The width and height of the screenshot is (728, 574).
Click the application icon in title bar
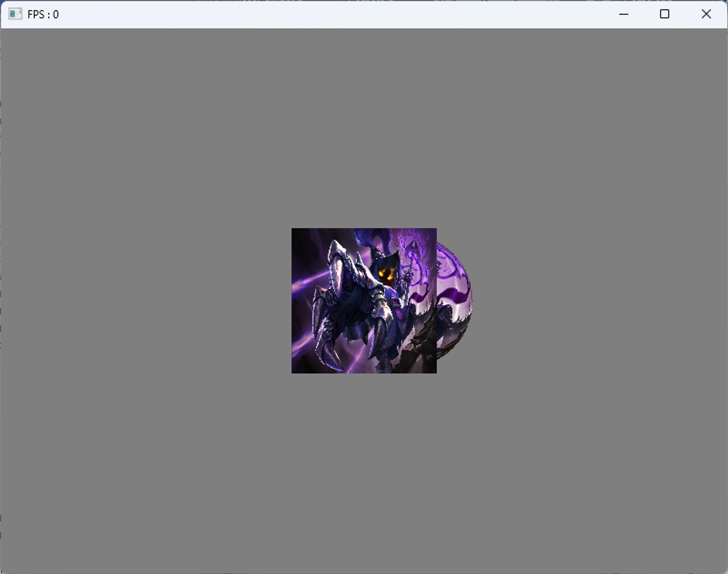pyautogui.click(x=15, y=14)
